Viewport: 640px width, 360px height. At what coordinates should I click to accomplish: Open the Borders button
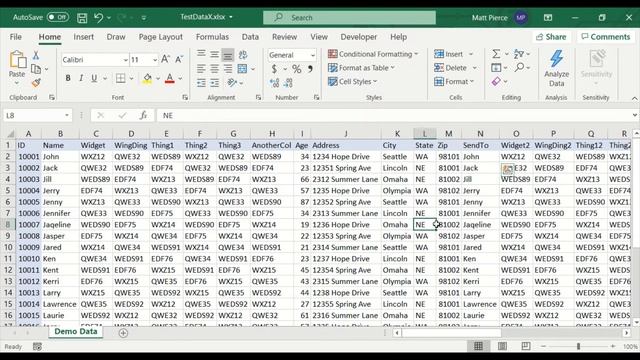(x=121, y=78)
